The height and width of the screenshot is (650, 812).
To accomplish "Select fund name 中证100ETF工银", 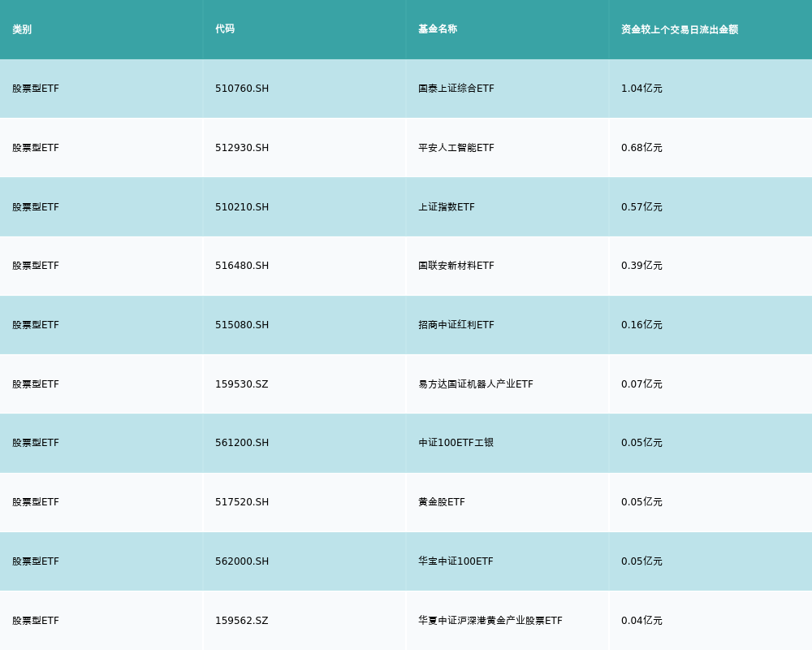I will coord(456,443).
